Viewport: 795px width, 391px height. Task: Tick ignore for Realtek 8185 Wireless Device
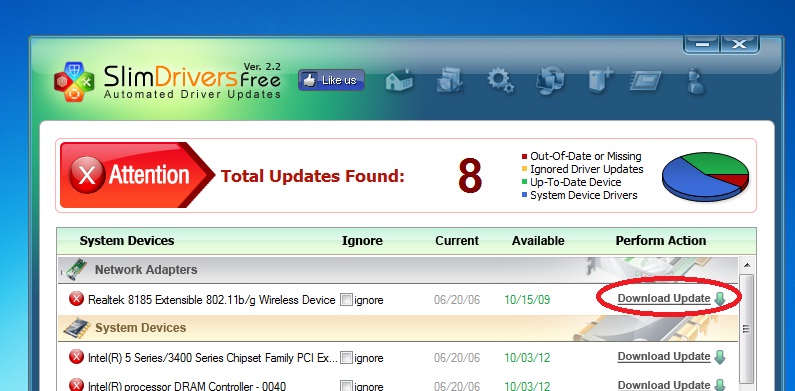346,300
